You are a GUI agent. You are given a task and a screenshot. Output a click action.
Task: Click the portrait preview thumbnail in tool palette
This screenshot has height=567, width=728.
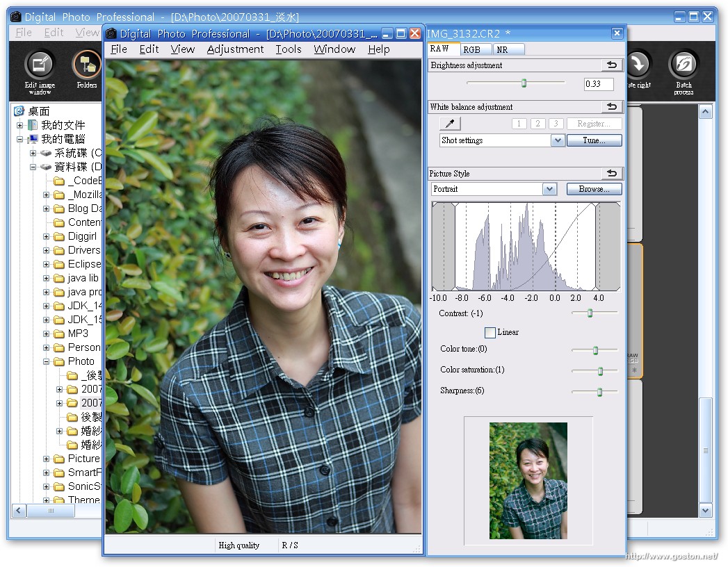[528, 481]
